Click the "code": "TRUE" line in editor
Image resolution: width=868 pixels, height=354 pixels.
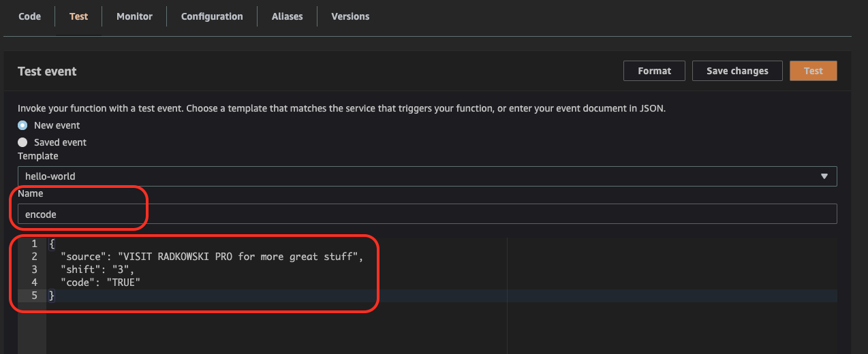coord(100,283)
